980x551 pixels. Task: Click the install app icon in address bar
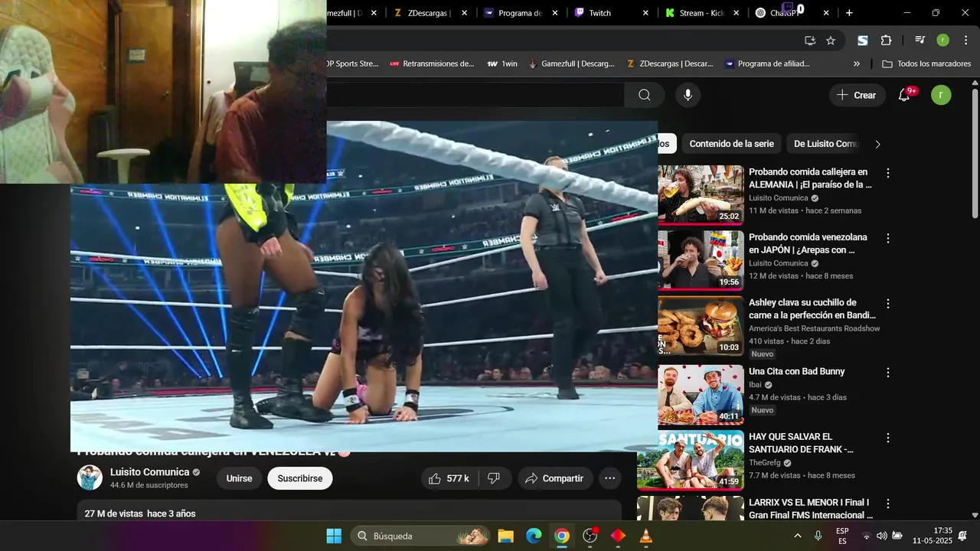pos(810,41)
